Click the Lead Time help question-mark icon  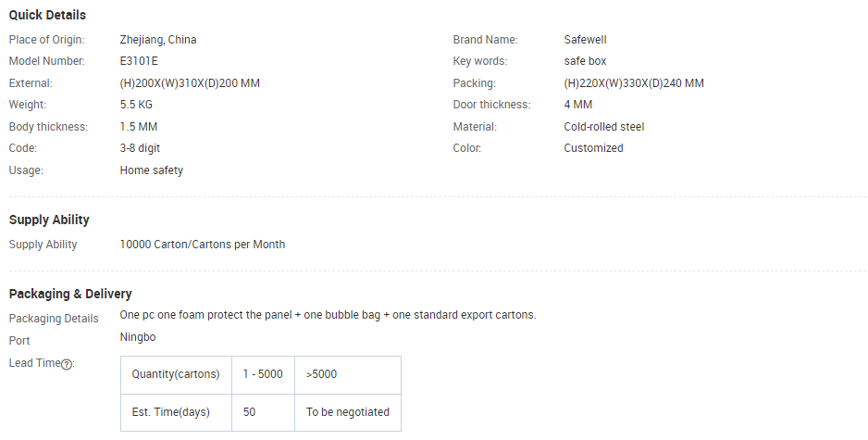tap(67, 364)
